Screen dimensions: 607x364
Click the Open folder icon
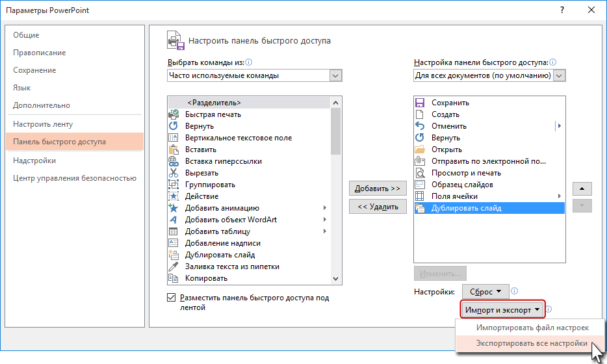click(420, 149)
